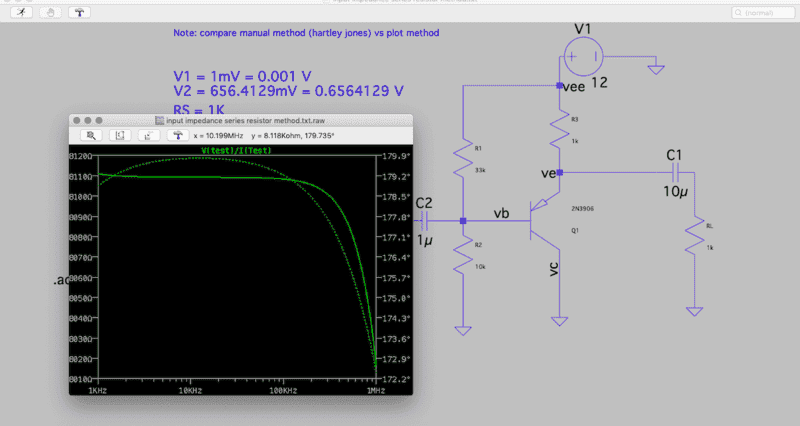Click the 10µ value of C1
Screen dimensions: 800x426
[x=675, y=192]
